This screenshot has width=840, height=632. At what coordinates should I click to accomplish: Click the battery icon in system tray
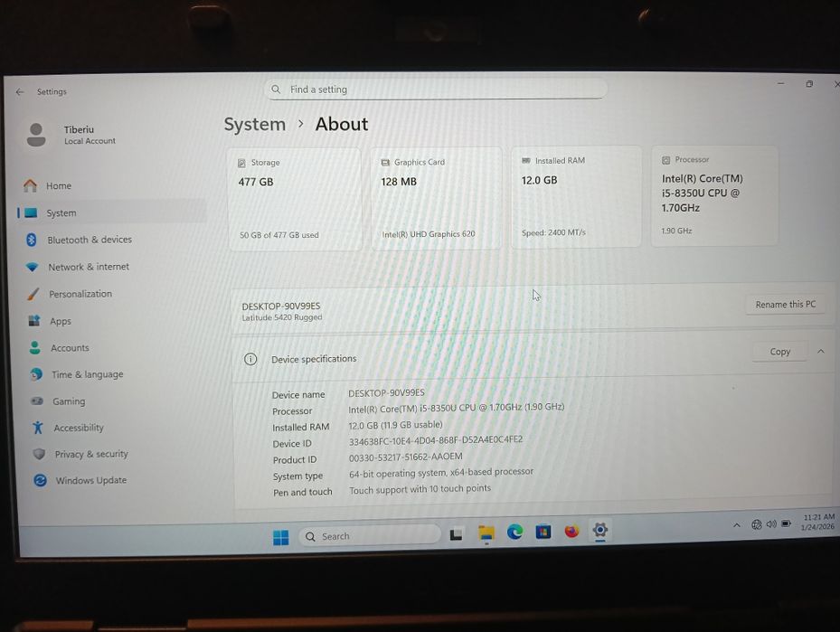point(786,524)
